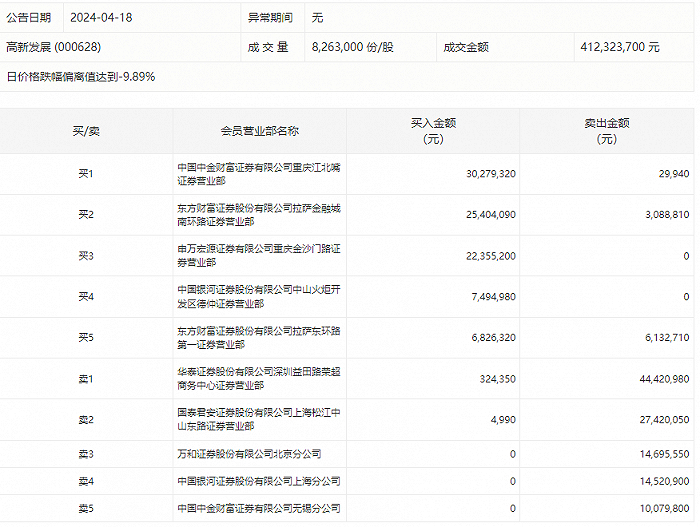Select the 卖3 row label
The height and width of the screenshot is (527, 700).
coord(86,454)
